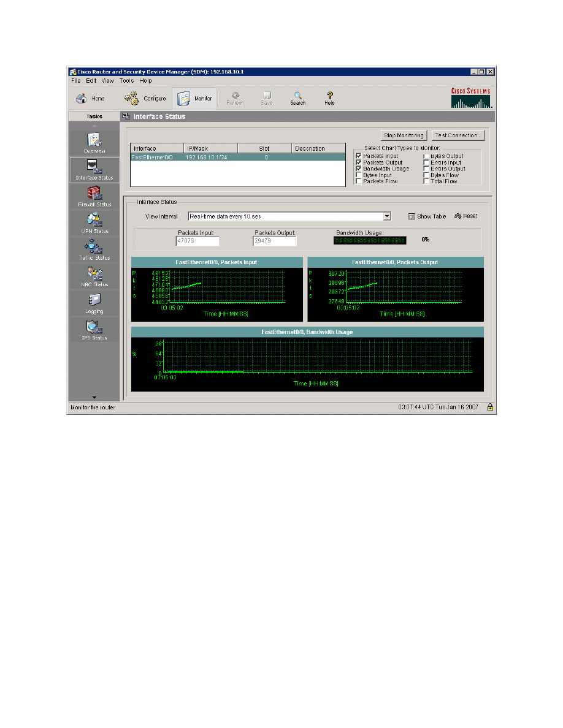Open the Search tool

point(297,97)
